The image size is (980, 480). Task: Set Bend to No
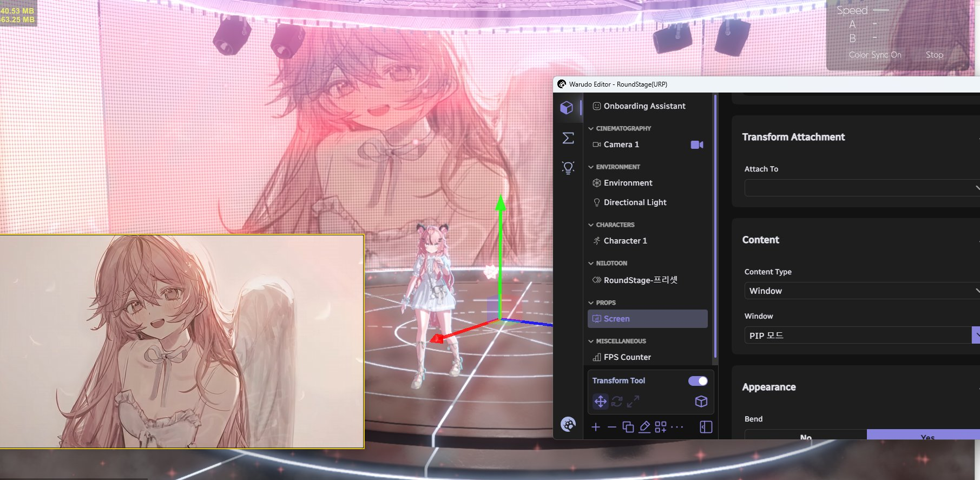pos(806,435)
